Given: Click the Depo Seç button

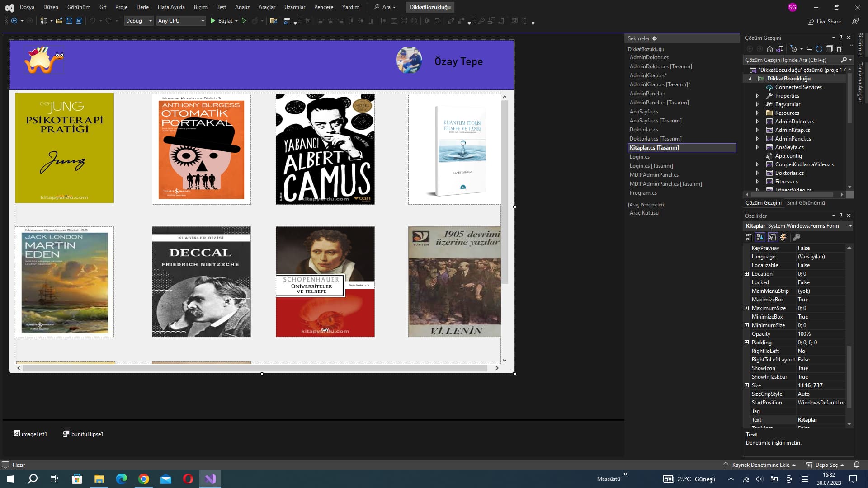Looking at the screenshot, I should pyautogui.click(x=825, y=465).
